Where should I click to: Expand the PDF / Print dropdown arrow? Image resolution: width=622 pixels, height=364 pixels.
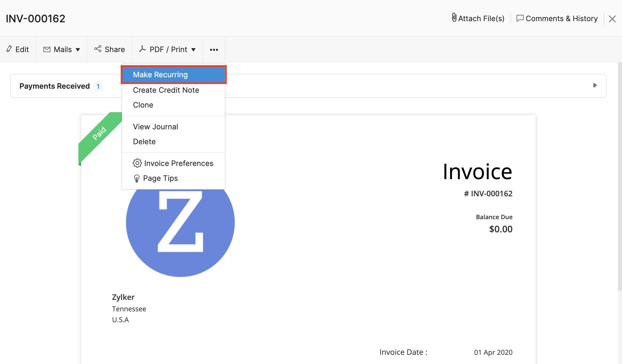(x=193, y=50)
